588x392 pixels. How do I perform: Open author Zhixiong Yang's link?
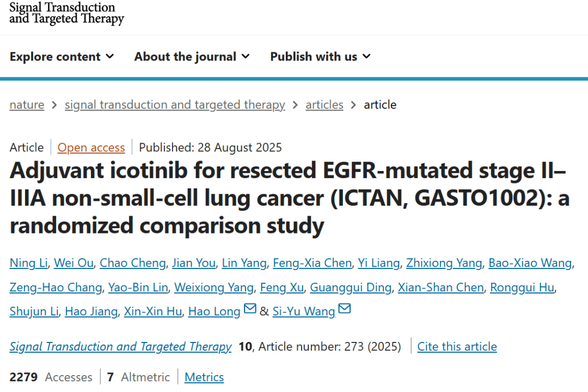(x=444, y=264)
